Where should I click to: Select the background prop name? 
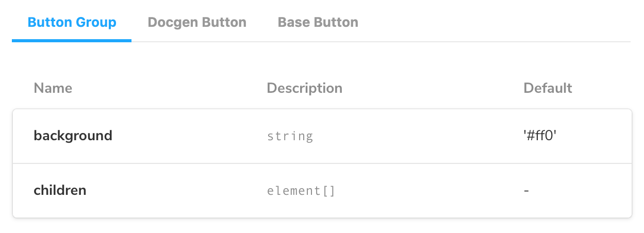click(73, 136)
